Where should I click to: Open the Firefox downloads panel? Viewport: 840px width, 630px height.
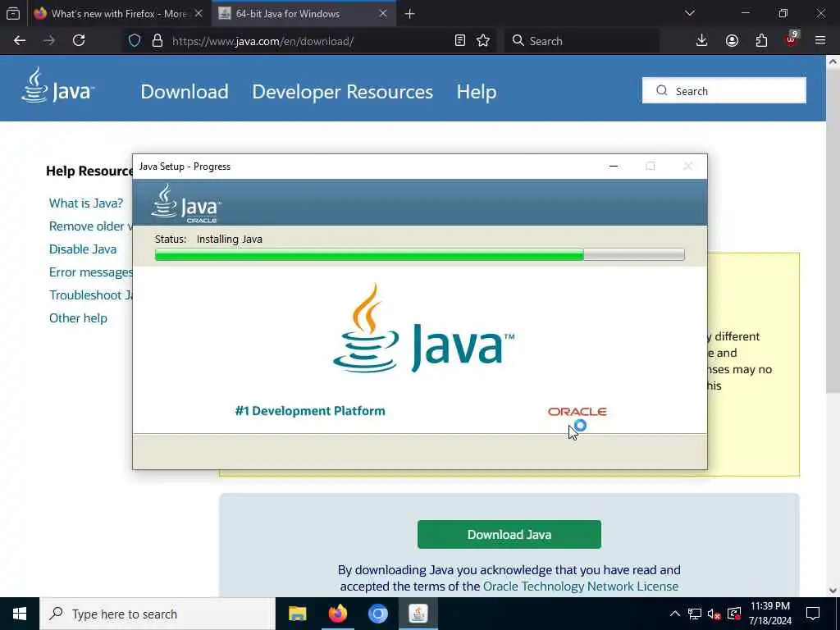702,41
